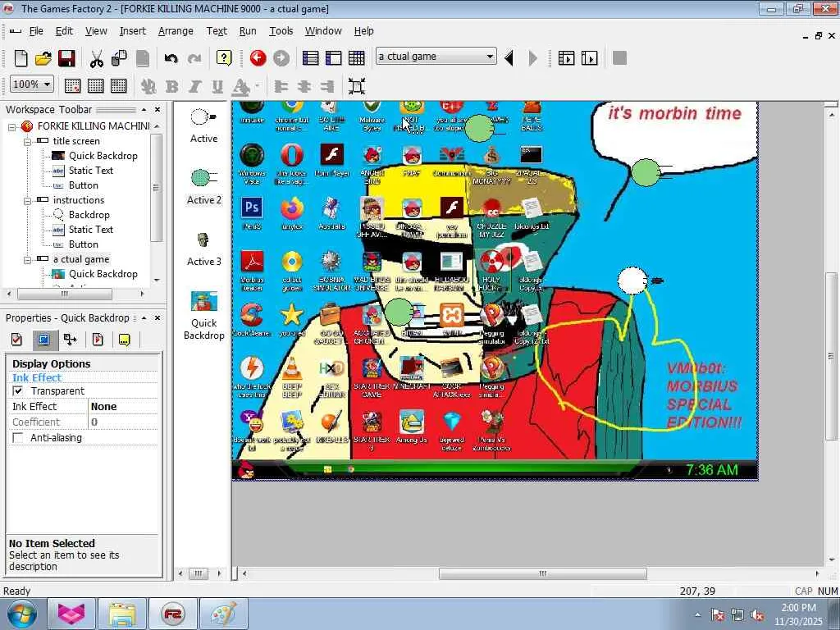This screenshot has width=840, height=630.
Task: Select Quick Backdrop in the object list
Action: click(x=204, y=316)
